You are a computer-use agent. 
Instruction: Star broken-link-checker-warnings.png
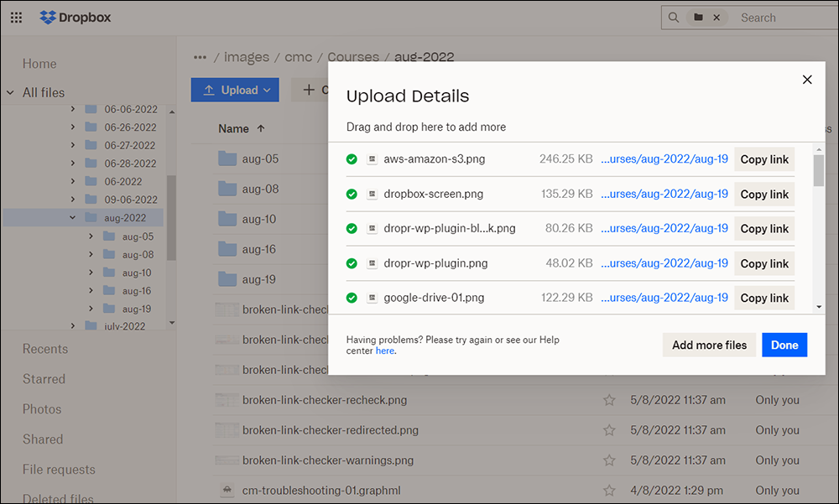coord(609,460)
